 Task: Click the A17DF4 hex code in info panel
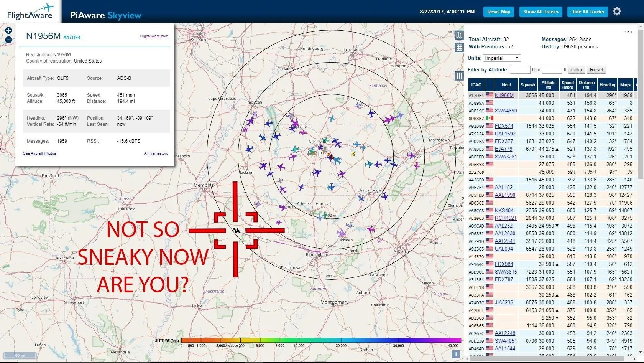point(72,37)
